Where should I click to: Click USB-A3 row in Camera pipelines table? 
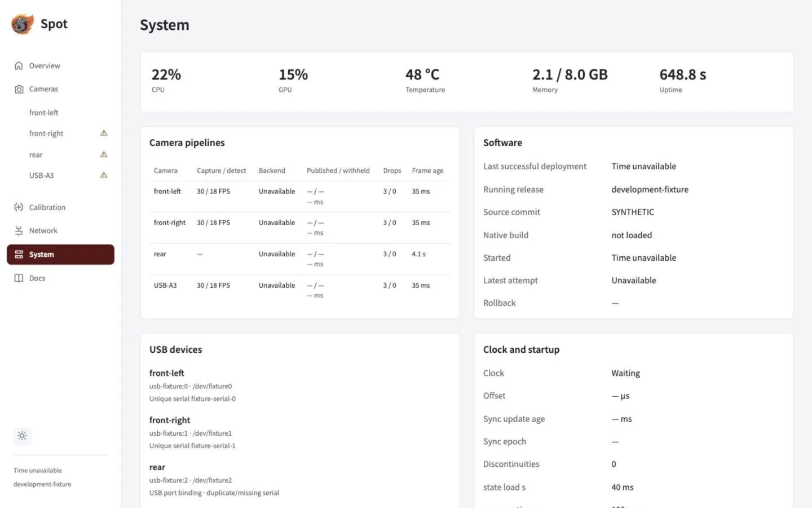(x=300, y=290)
